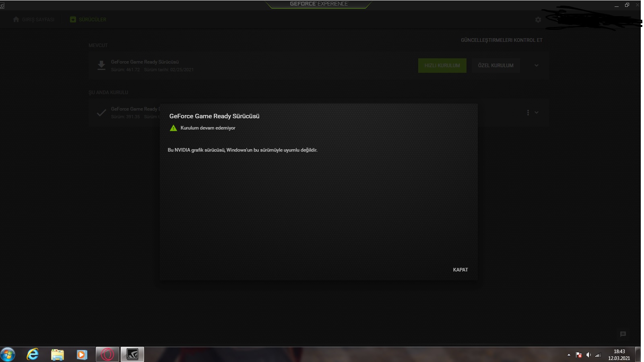Click the installed version 391.35 text
The width and height of the screenshot is (644, 362).
(x=126, y=117)
